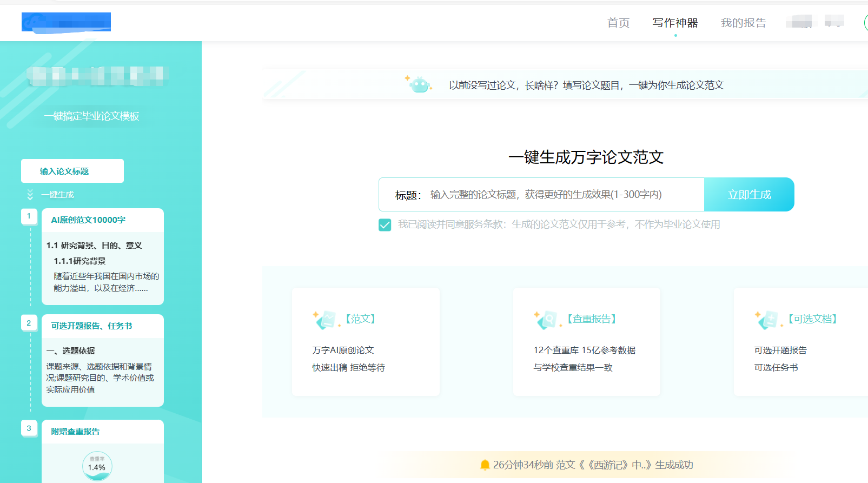
Task: Click the yellow notification bell icon
Action: click(x=485, y=465)
